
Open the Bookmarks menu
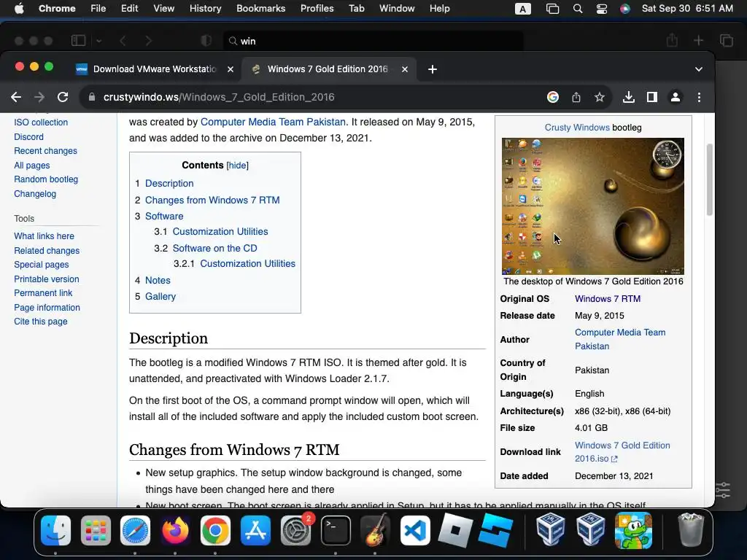(x=260, y=9)
